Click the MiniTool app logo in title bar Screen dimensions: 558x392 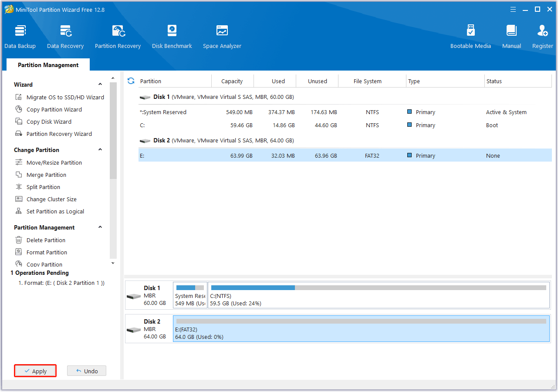pos(9,9)
